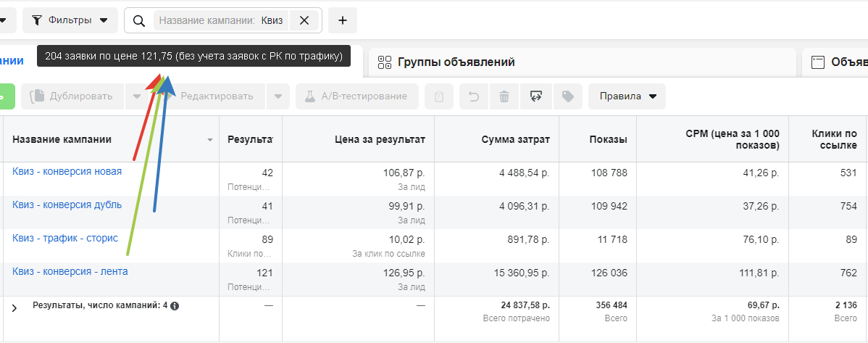868x343 pixels.
Task: Open campaign Квиз - трафик - сторис
Action: point(64,238)
